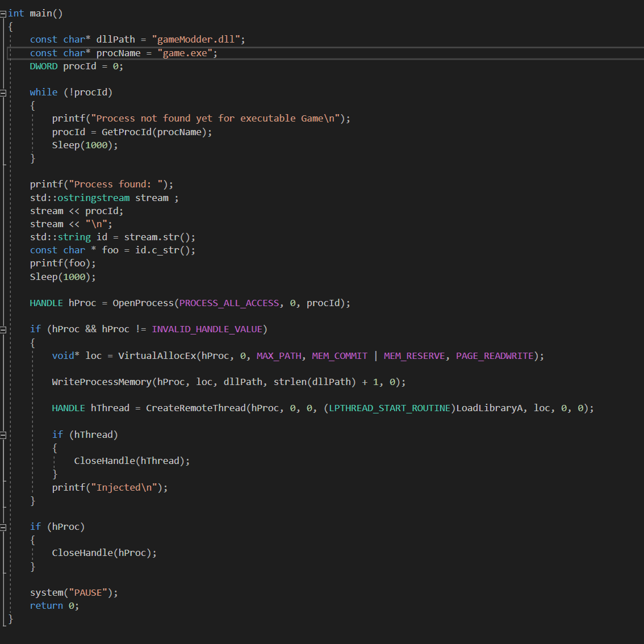The height and width of the screenshot is (644, 644).
Task: Click the PROCESS_ALL_ACCESS macro
Action: 229,303
